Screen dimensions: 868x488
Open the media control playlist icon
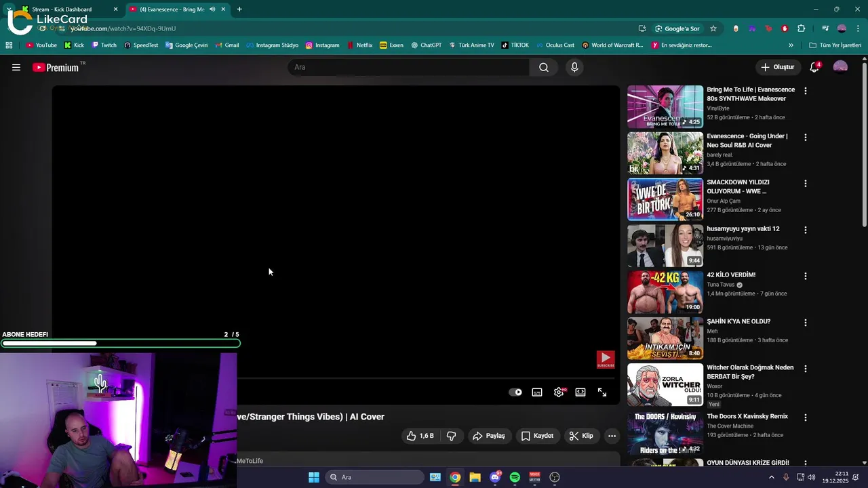[825, 28]
